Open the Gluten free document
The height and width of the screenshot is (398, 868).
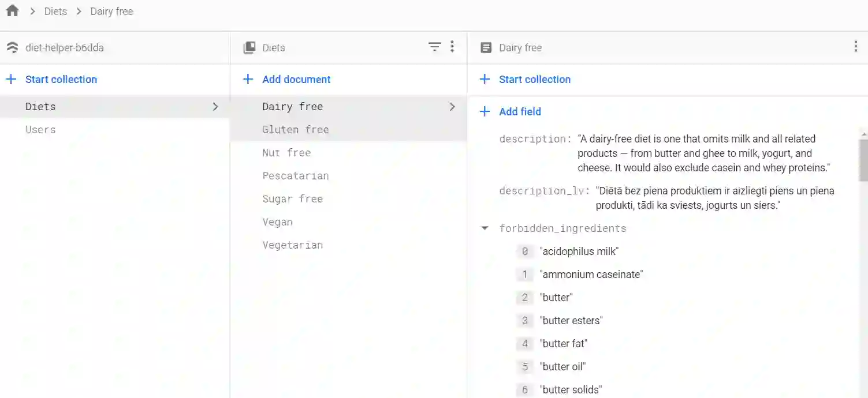[295, 130]
